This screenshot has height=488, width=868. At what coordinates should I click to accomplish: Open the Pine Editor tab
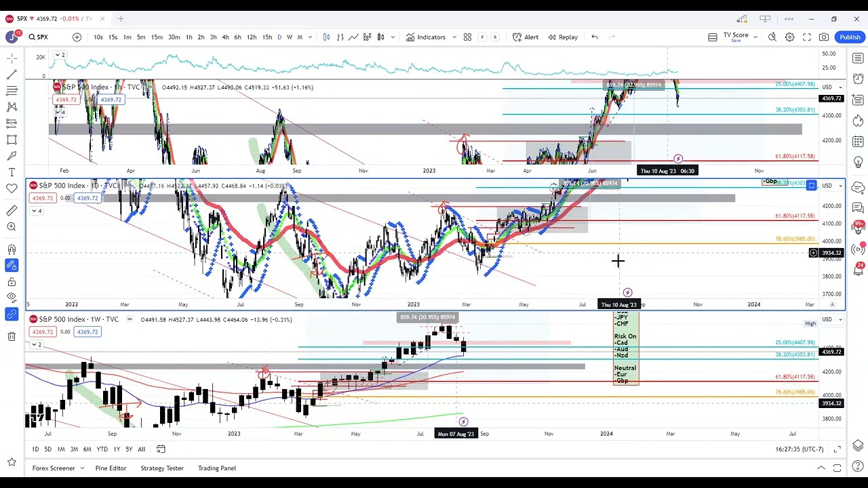[x=111, y=468]
